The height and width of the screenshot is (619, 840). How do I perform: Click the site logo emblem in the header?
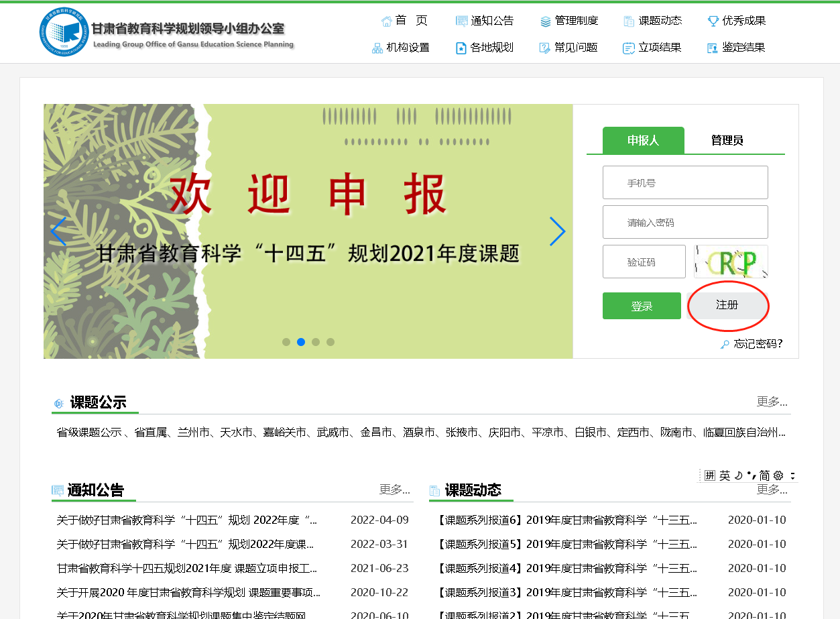click(x=64, y=32)
